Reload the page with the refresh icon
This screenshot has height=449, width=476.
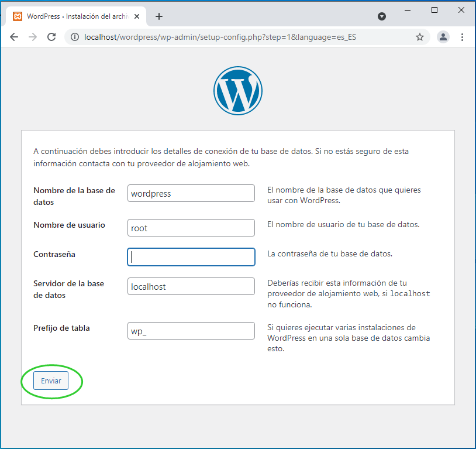51,37
